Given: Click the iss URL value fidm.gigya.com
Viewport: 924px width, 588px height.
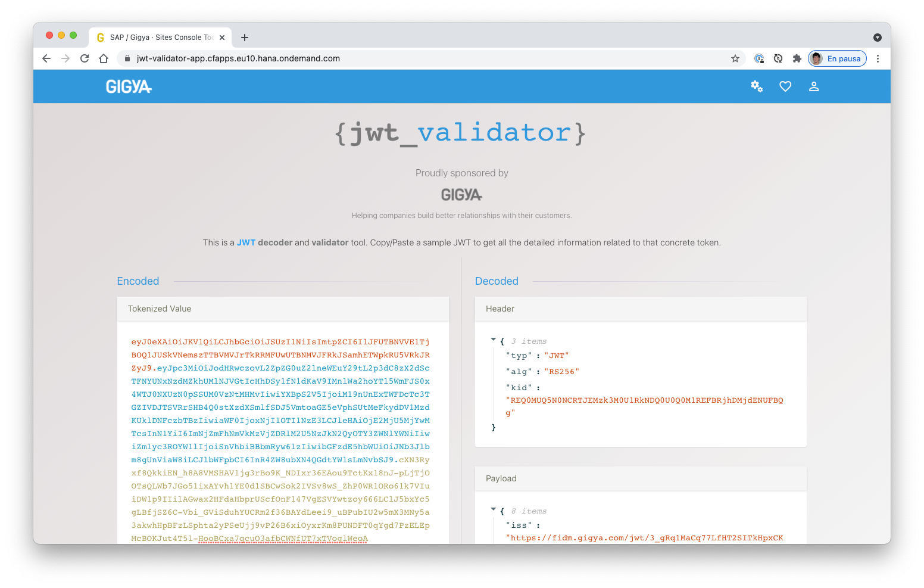Looking at the screenshot, I should (645, 538).
